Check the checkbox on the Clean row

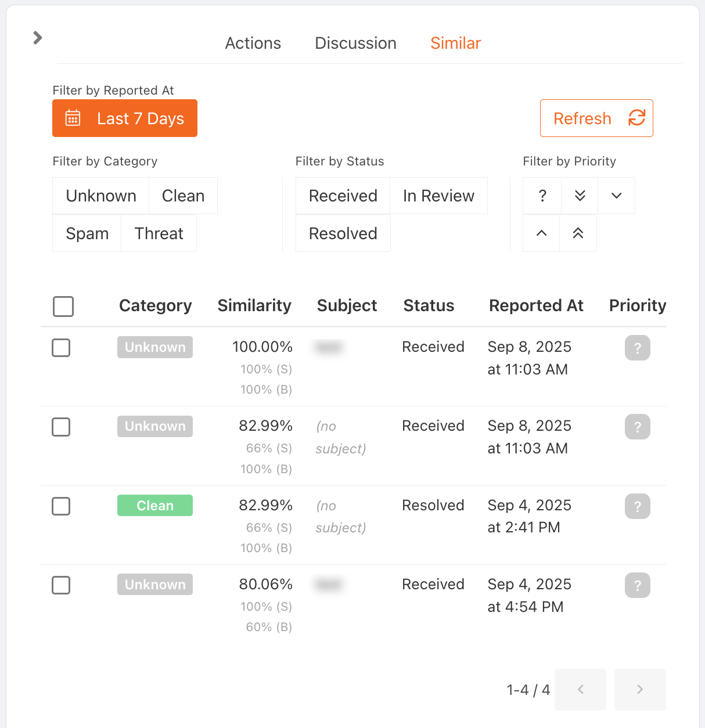(61, 506)
